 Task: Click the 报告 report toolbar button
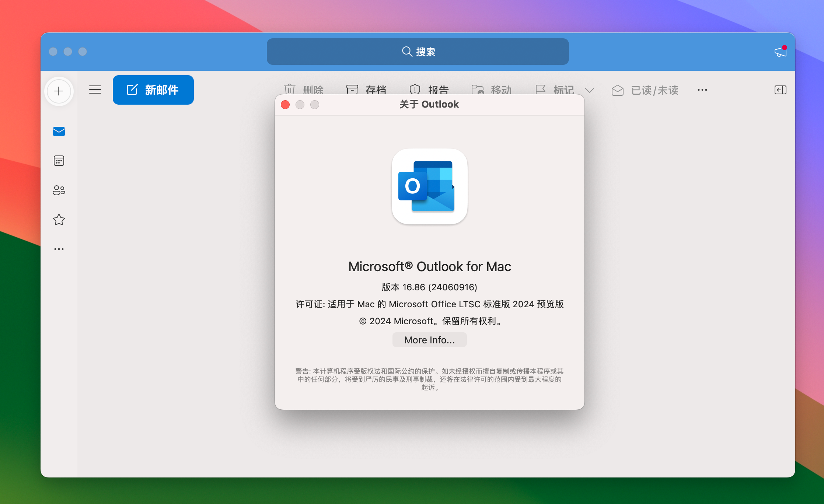coord(429,90)
